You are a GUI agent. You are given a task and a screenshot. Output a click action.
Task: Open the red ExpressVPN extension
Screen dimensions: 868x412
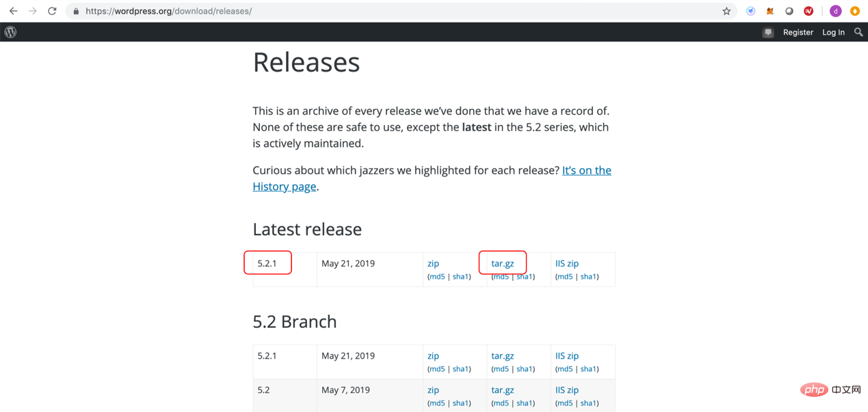[x=808, y=11]
